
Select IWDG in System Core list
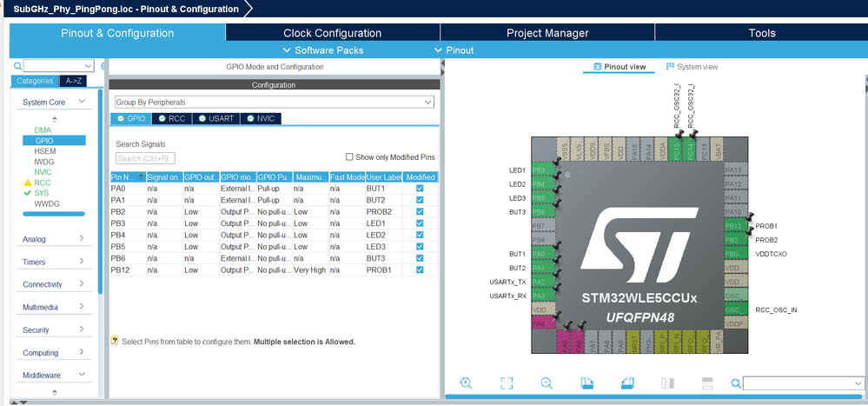pyautogui.click(x=44, y=162)
